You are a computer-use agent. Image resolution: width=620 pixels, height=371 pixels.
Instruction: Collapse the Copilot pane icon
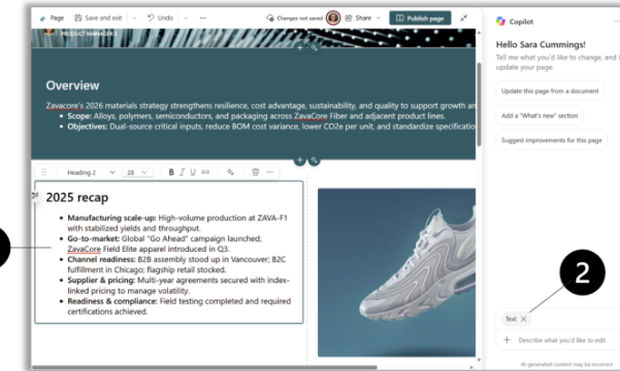pyautogui.click(x=464, y=18)
